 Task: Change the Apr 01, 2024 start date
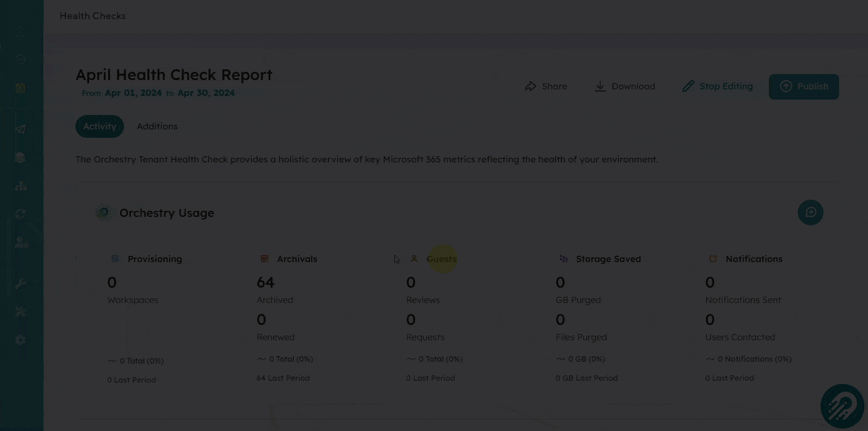point(133,93)
